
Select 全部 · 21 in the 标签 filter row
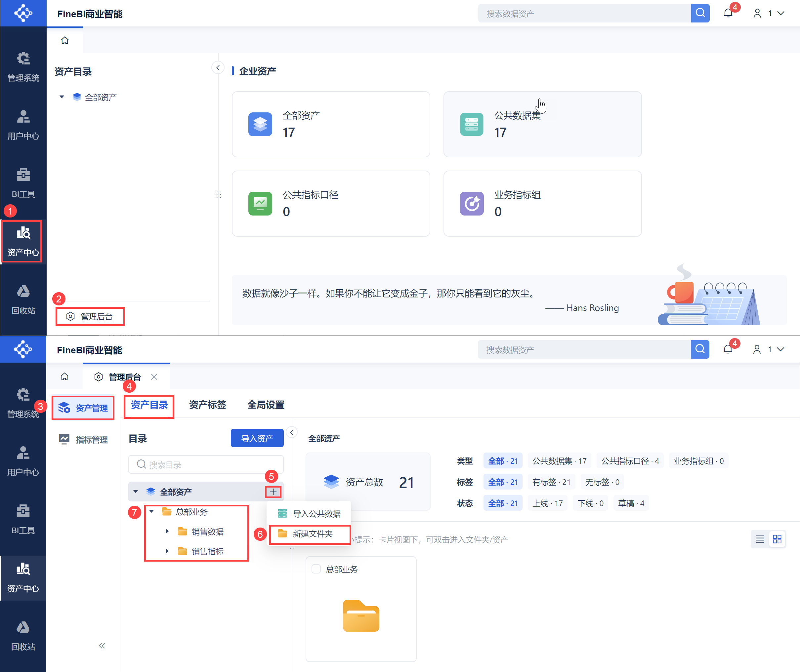pyautogui.click(x=503, y=482)
